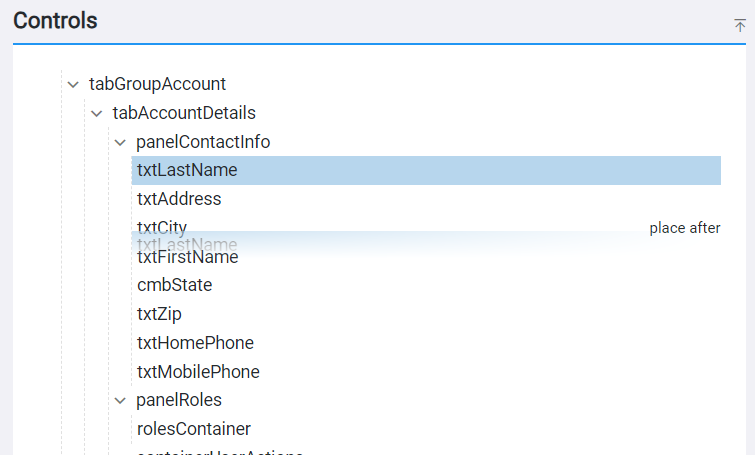Select the panelContactInfo tree item
This screenshot has width=755, height=455.
pos(203,142)
